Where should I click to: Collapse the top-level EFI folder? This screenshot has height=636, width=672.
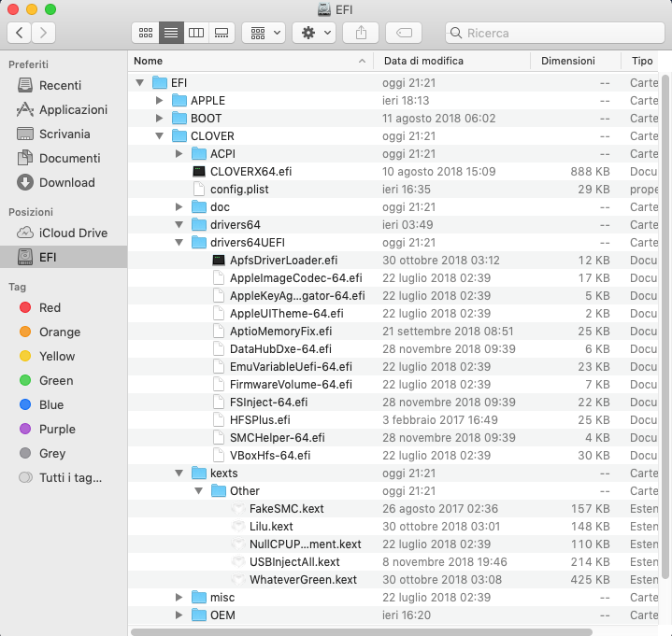[x=139, y=83]
